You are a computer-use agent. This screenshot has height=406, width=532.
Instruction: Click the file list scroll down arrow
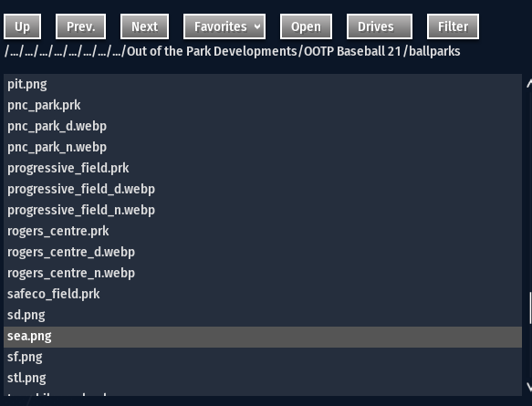(x=529, y=386)
